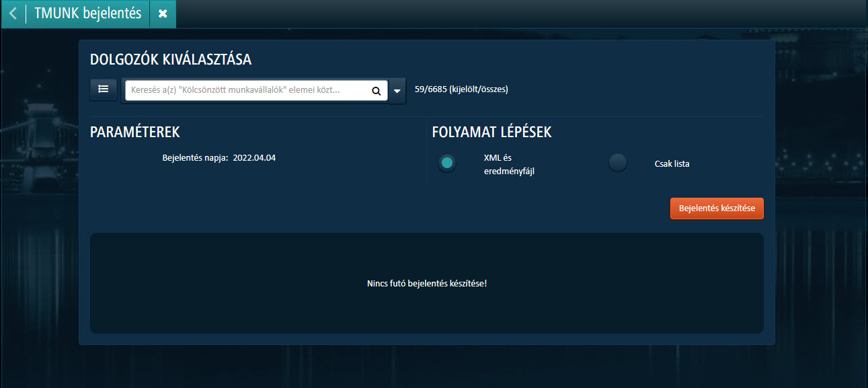Viewport: 868px width, 388px height.
Task: Click the 2022.04.04 report date value
Action: click(254, 158)
